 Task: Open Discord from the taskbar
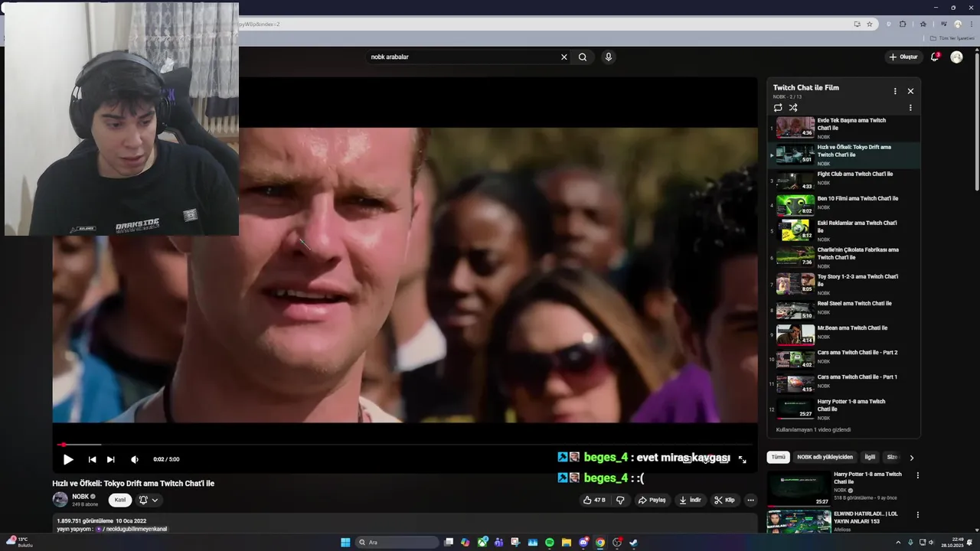tap(583, 543)
